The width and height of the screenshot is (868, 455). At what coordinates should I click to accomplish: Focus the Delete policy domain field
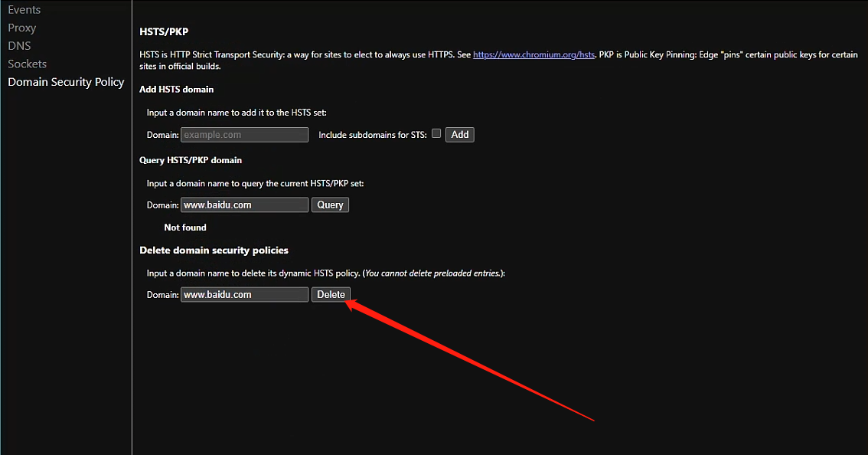click(x=244, y=295)
